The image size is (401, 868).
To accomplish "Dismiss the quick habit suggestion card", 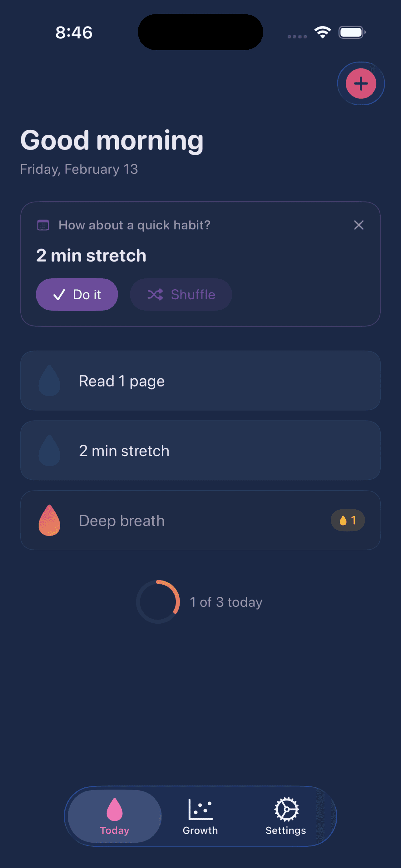I will click(x=359, y=225).
